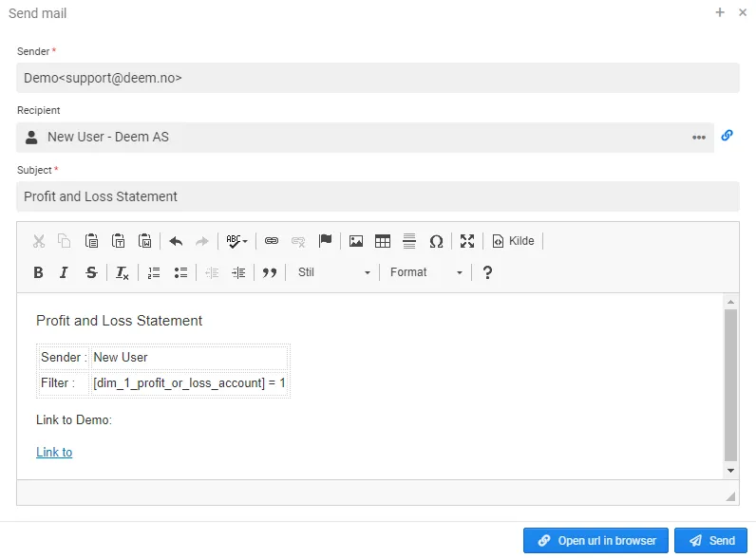Toggle Italic formatting
The width and height of the screenshot is (756, 558).
(x=64, y=272)
